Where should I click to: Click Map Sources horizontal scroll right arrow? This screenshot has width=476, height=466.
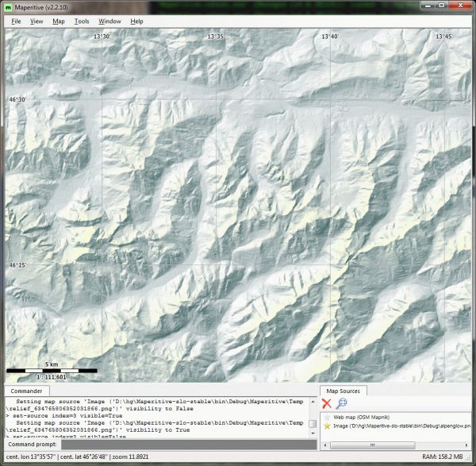pos(466,445)
